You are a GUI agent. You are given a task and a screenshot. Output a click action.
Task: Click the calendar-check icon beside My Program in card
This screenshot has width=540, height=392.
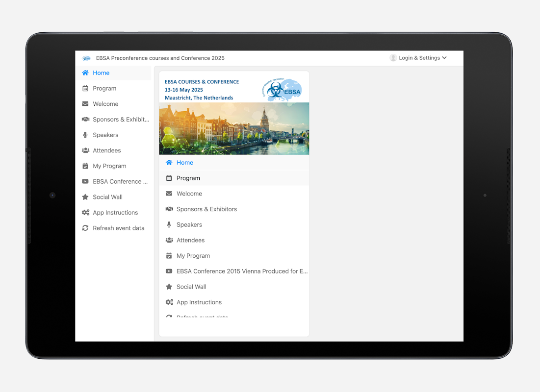click(x=169, y=256)
